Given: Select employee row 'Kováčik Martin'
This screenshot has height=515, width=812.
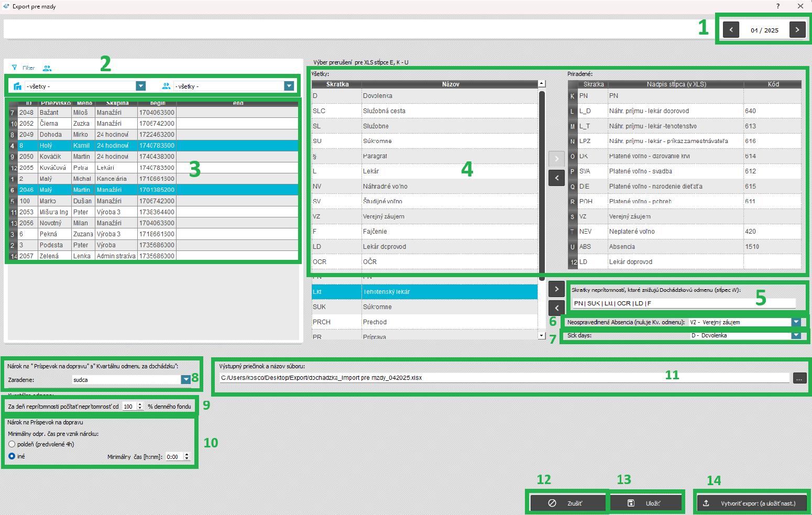Looking at the screenshot, I should tap(81, 157).
